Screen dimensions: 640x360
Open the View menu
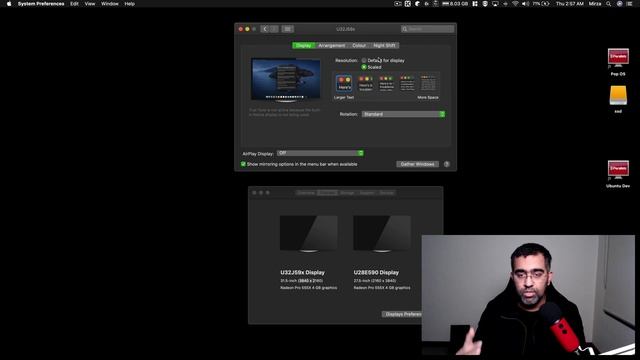tap(90, 4)
